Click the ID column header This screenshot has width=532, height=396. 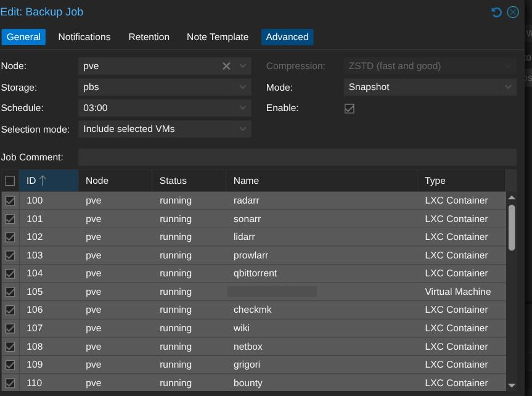point(49,180)
